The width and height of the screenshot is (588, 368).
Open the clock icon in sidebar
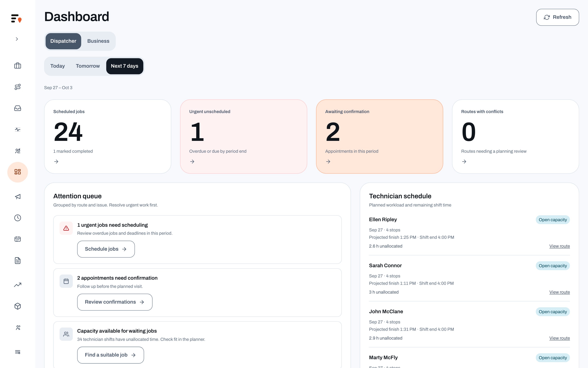pyautogui.click(x=18, y=218)
